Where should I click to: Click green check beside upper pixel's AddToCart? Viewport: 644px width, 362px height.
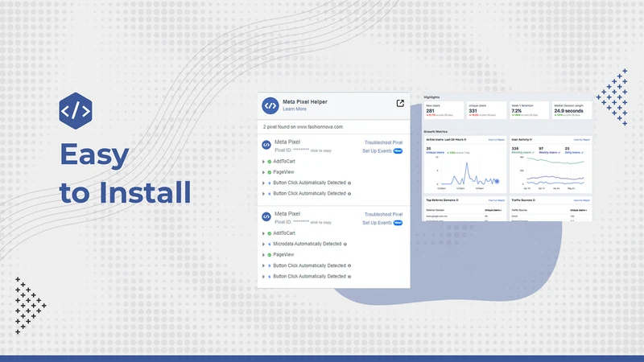(270, 162)
